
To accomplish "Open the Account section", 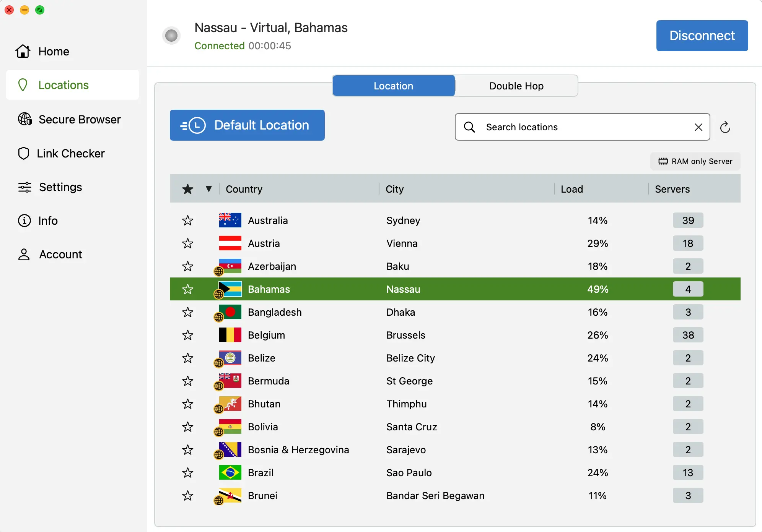I will [x=60, y=254].
